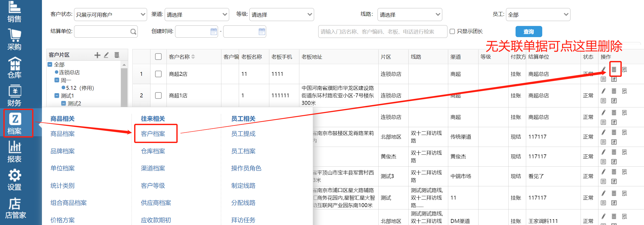Focus the customer keyword search input

pyautogui.click(x=383, y=32)
